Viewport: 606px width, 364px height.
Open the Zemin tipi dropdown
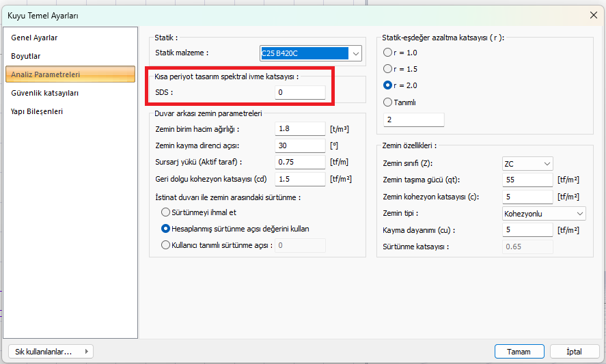(544, 213)
